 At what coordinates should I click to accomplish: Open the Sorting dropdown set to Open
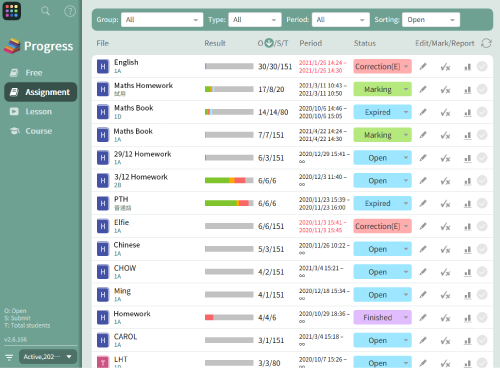(431, 20)
